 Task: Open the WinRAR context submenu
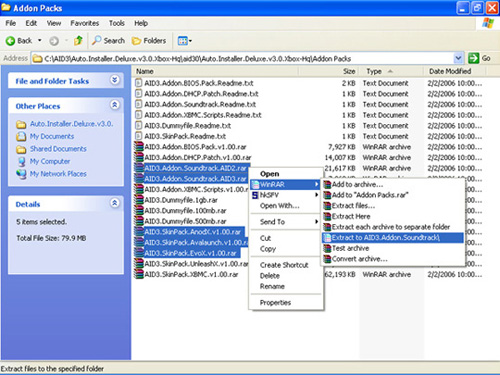click(x=286, y=184)
